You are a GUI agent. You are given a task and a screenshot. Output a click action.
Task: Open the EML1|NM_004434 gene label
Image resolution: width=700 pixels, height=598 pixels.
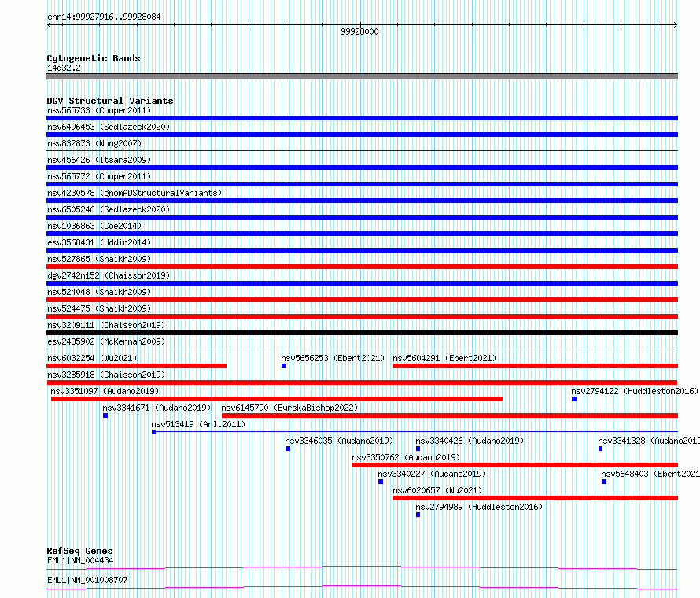click(x=80, y=560)
